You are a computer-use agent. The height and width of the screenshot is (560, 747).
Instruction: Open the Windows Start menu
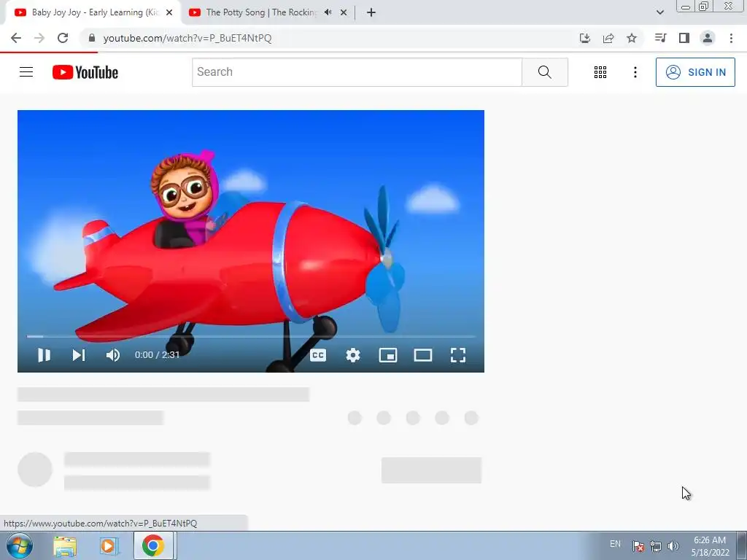20,546
